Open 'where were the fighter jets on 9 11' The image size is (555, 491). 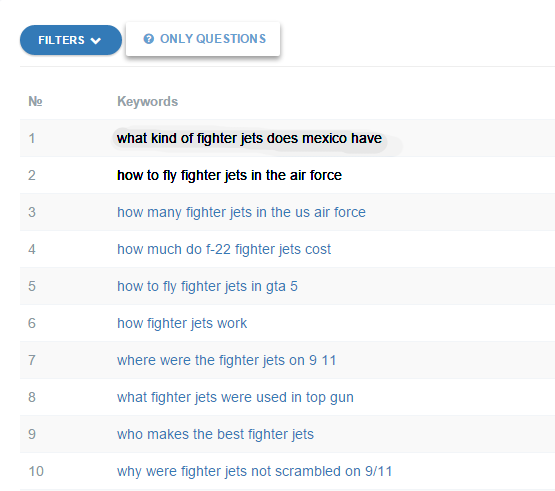227,360
